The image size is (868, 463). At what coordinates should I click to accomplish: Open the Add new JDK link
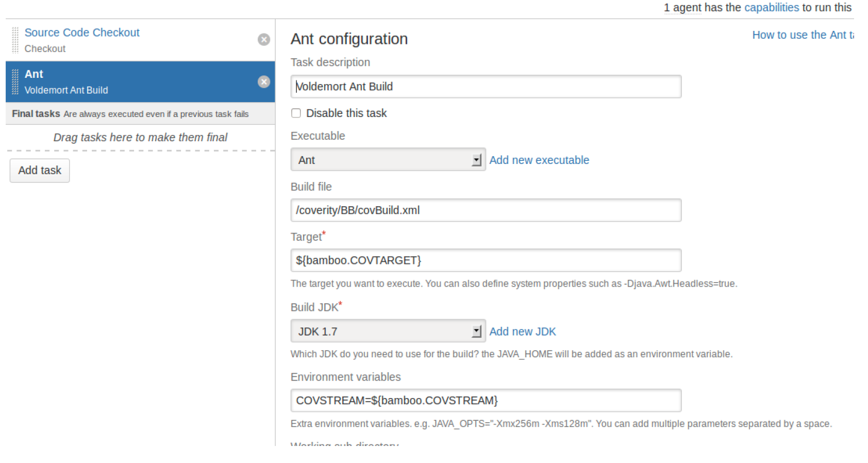[x=523, y=332]
